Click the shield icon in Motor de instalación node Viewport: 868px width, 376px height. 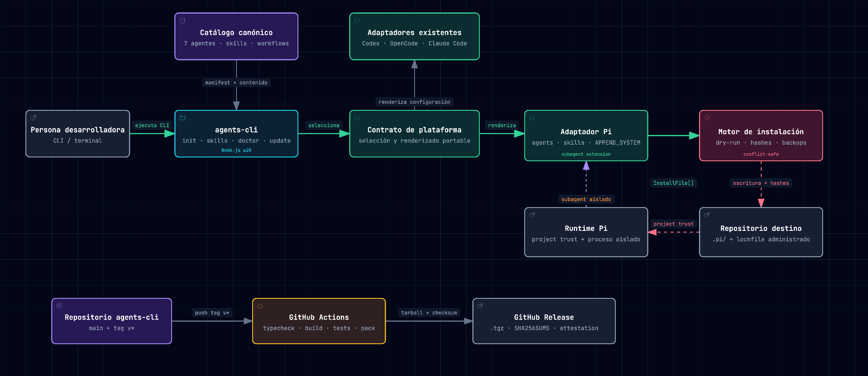[707, 118]
